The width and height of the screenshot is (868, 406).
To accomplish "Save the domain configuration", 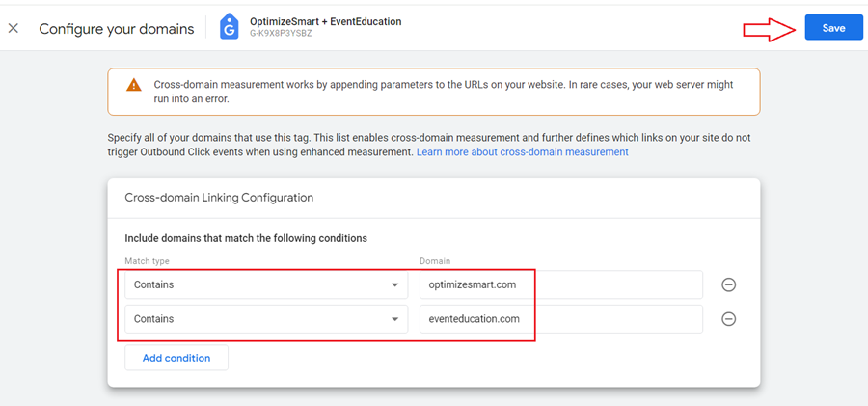I will tap(833, 28).
